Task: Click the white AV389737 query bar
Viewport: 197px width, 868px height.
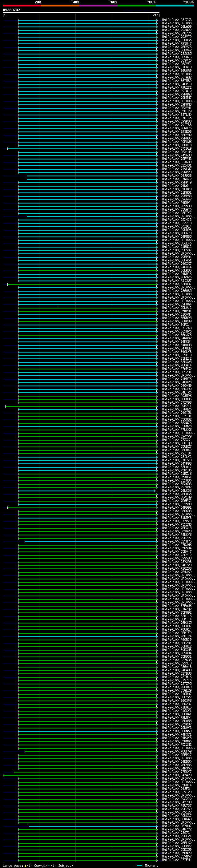Action: (81, 12)
